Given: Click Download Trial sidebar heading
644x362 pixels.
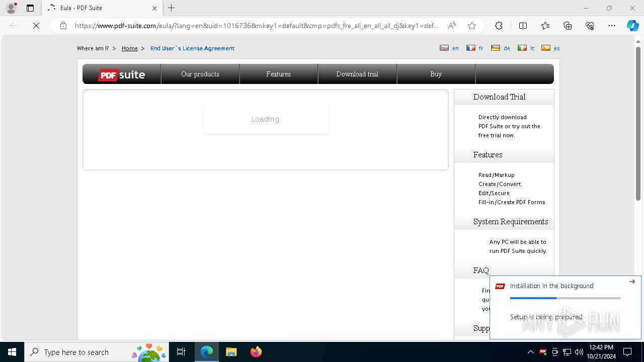Looking at the screenshot, I should (x=499, y=97).
